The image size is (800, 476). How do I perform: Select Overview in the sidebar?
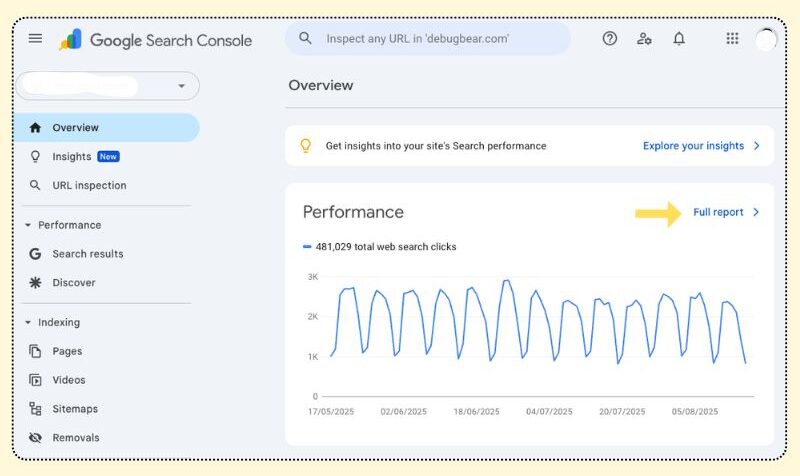(107, 128)
